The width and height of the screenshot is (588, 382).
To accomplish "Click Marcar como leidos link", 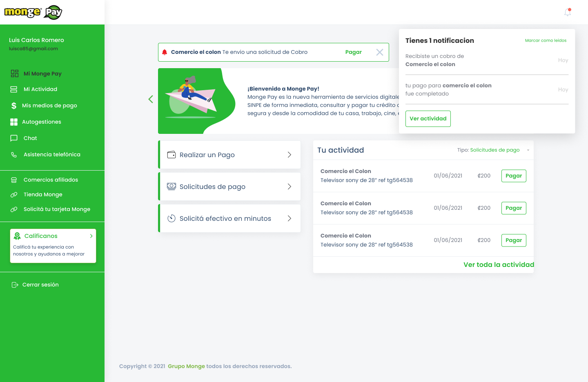I will (546, 40).
